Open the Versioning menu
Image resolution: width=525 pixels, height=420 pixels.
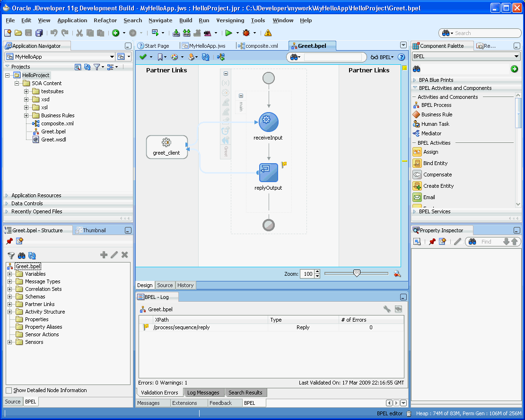[x=230, y=20]
